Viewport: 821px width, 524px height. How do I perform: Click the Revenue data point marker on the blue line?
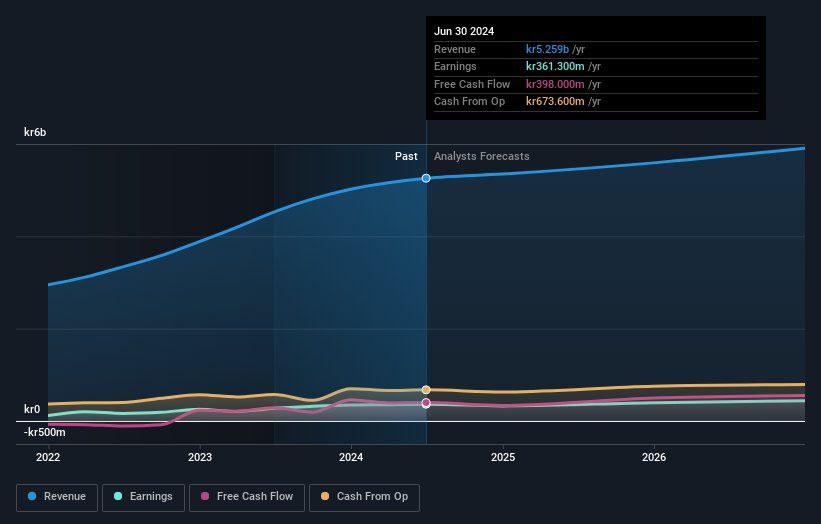pyautogui.click(x=426, y=179)
